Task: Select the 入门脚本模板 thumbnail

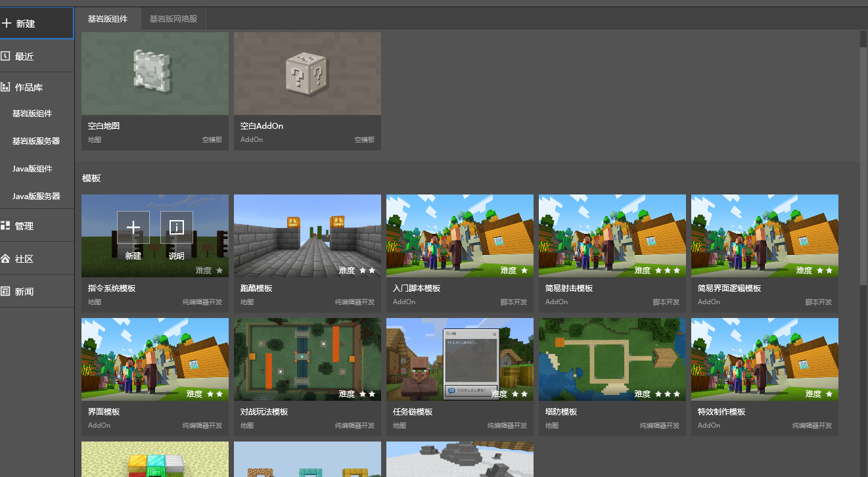Action: 460,236
